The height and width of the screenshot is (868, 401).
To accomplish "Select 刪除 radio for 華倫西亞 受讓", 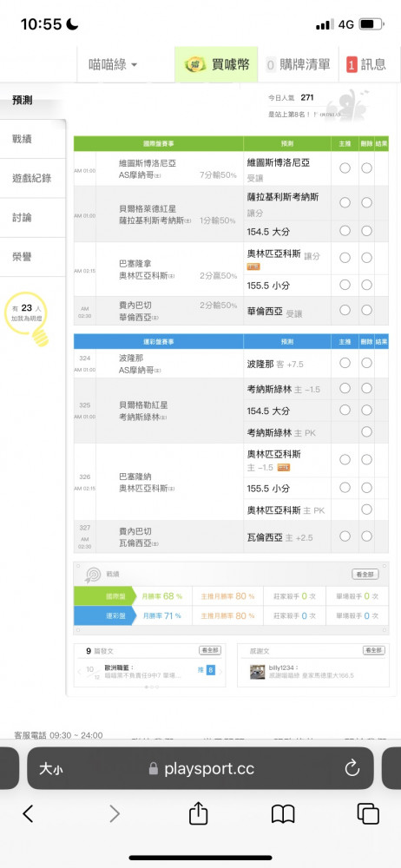I will click(x=366, y=310).
